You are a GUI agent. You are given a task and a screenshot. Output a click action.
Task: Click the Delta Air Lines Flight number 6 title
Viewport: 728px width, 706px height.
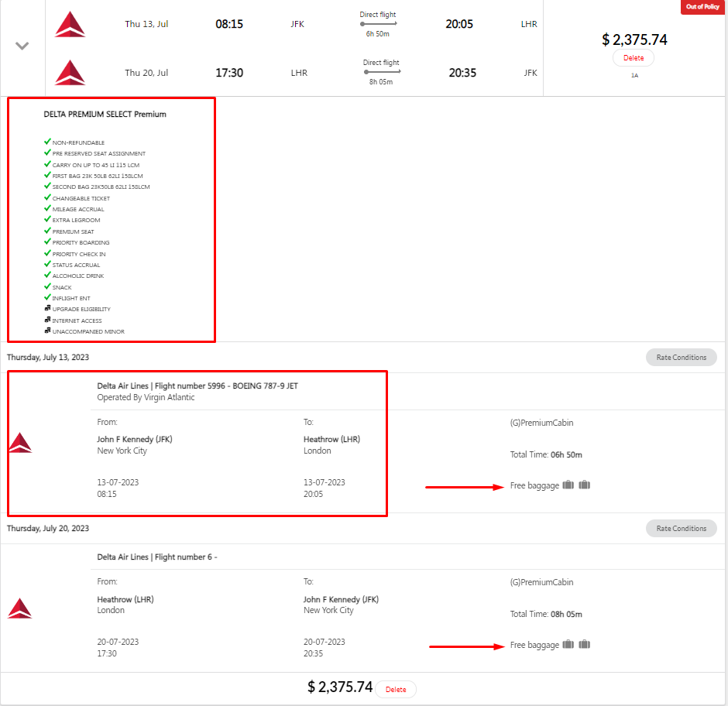tap(157, 557)
